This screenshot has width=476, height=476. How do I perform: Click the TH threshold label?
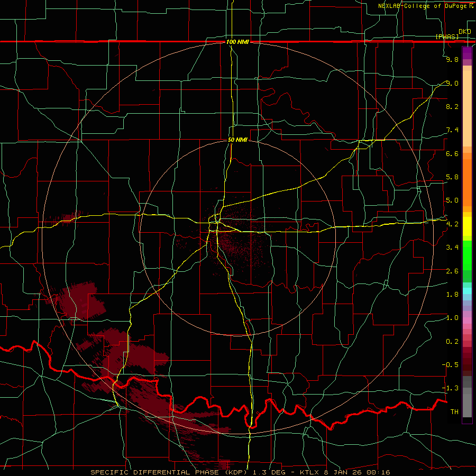454,411
